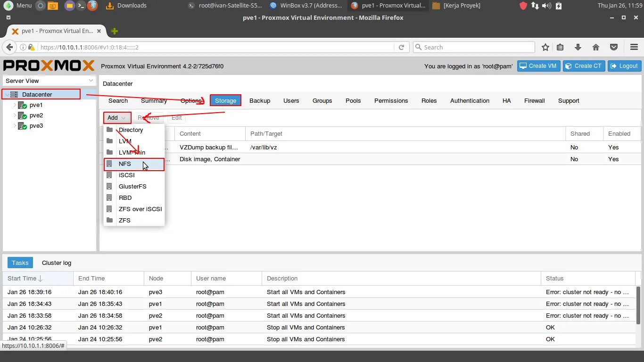Bookmark this page with star icon
644x362 pixels.
545,47
